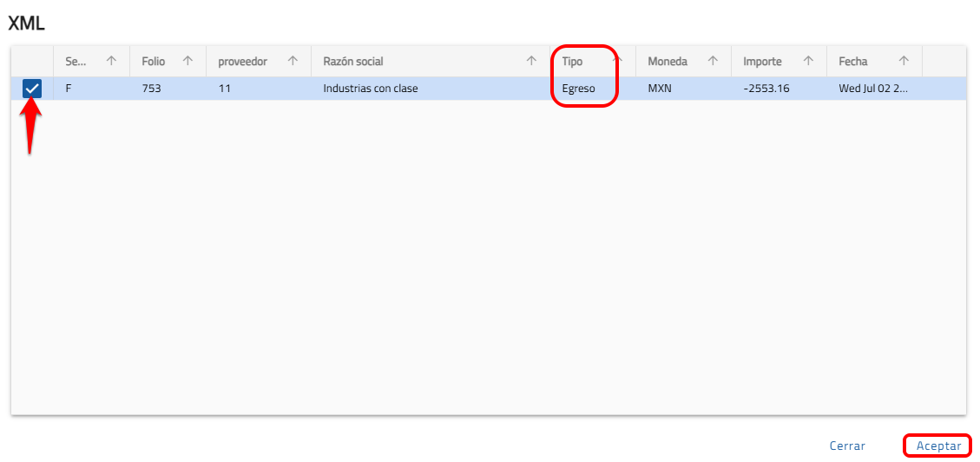Click the Razón social sort arrow
The image size is (980, 462).
click(x=531, y=62)
